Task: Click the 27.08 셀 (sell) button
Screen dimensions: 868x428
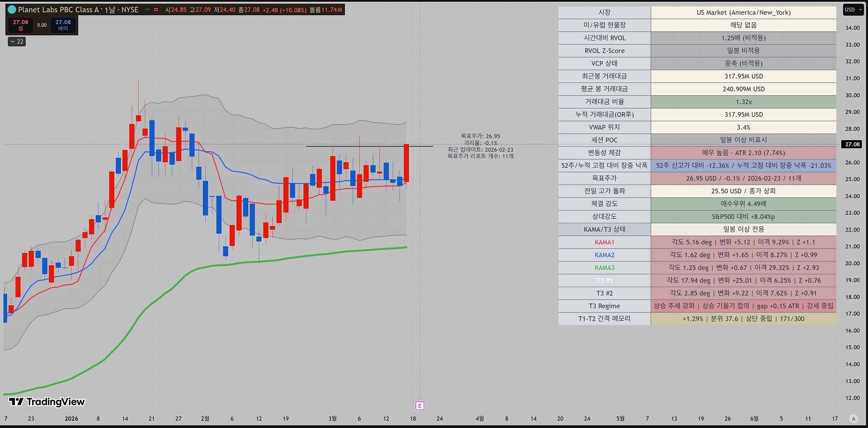Action: pyautogui.click(x=20, y=25)
